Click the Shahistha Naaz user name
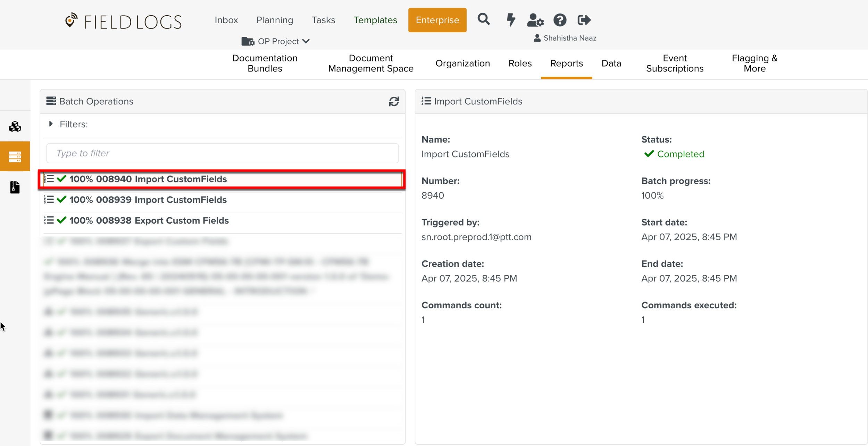The image size is (868, 446). 569,38
